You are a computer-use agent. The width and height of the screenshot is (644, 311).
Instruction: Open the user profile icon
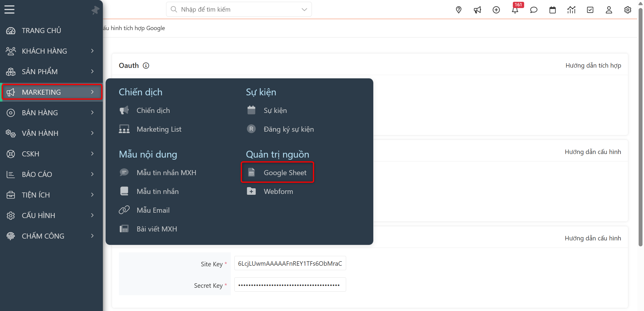tap(609, 10)
